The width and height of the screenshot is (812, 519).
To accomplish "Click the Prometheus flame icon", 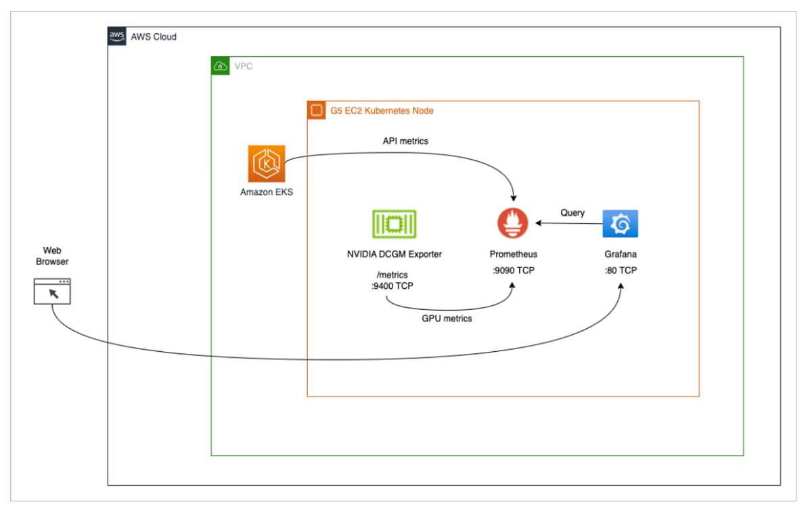I will coord(513,222).
